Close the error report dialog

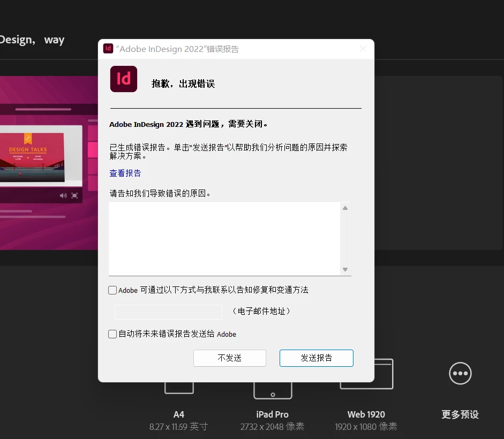coord(363,49)
